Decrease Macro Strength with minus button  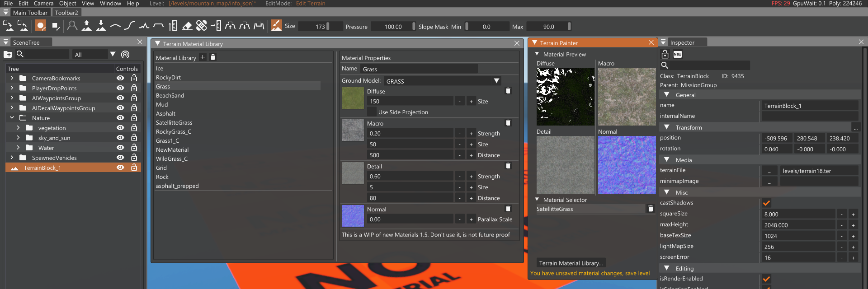[x=460, y=133]
